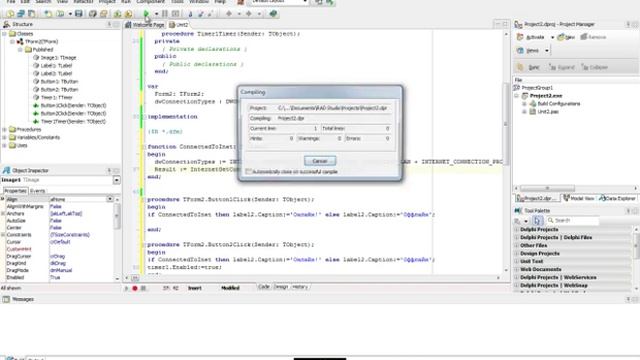This screenshot has width=640, height=360.
Task: Collapse the Classes folder in Structure
Action: tap(4, 34)
